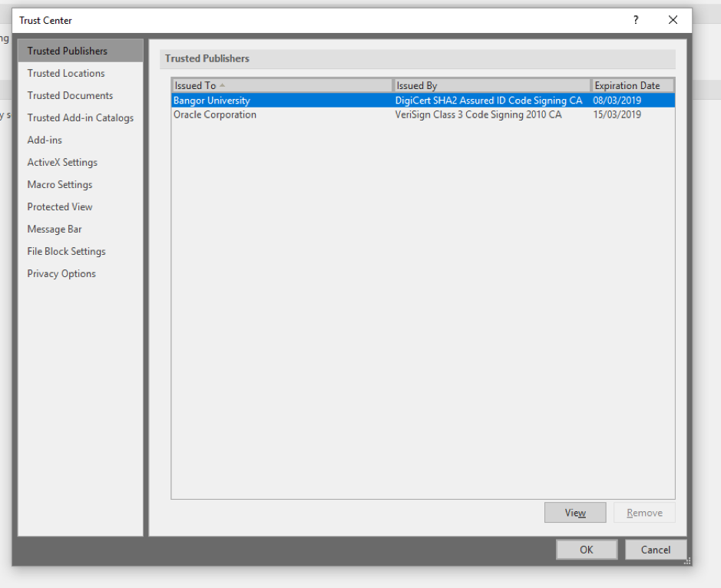Switch to Trusted Locations settings
Screen dimensions: 721x588
[x=81, y=73]
